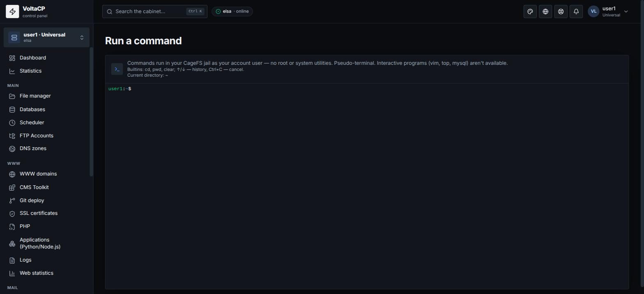This screenshot has width=644, height=294.
Task: Open Applications (Python/Node.js)
Action: tap(46, 243)
